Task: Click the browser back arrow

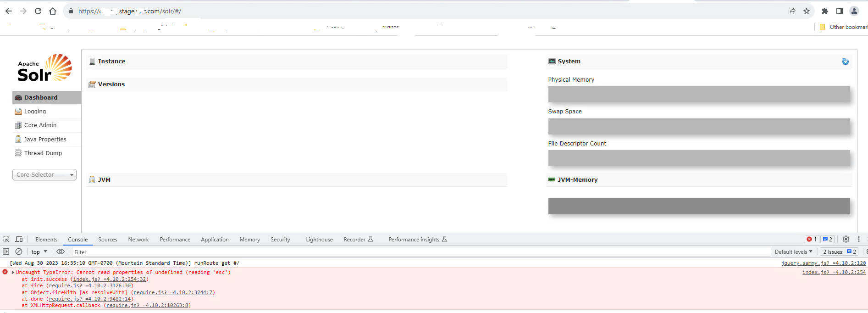Action: tap(9, 11)
